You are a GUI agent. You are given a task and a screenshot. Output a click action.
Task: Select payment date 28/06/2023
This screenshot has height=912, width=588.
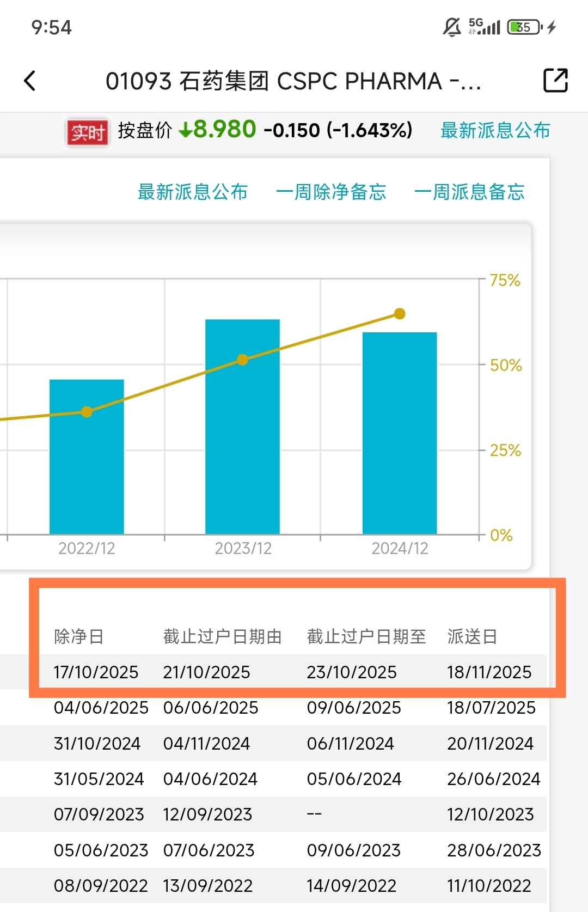[x=494, y=850]
